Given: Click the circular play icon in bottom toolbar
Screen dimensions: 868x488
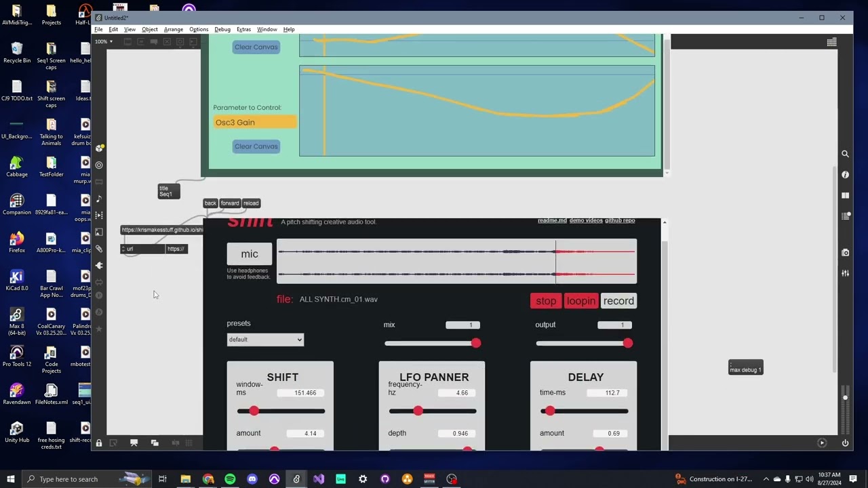Looking at the screenshot, I should 822,443.
